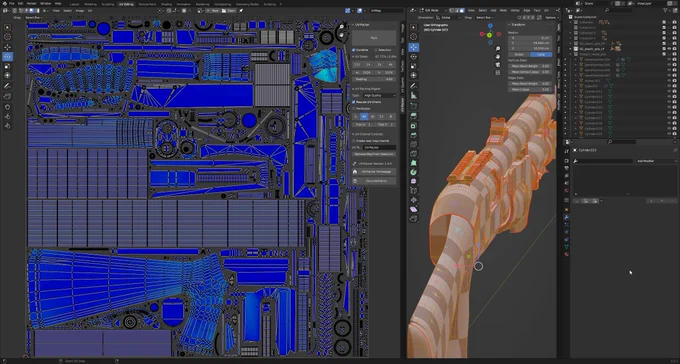
Task: Uncheck the Rescale UVCharts checkbox
Action: [x=354, y=102]
